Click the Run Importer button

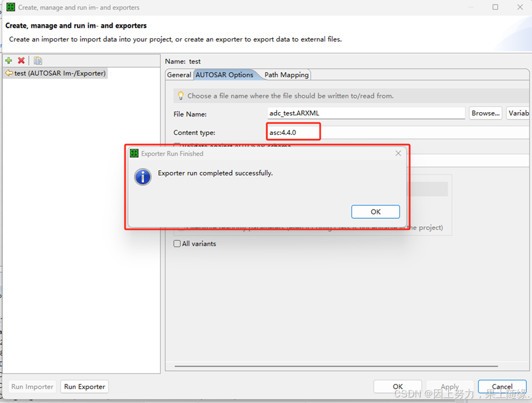(32, 387)
